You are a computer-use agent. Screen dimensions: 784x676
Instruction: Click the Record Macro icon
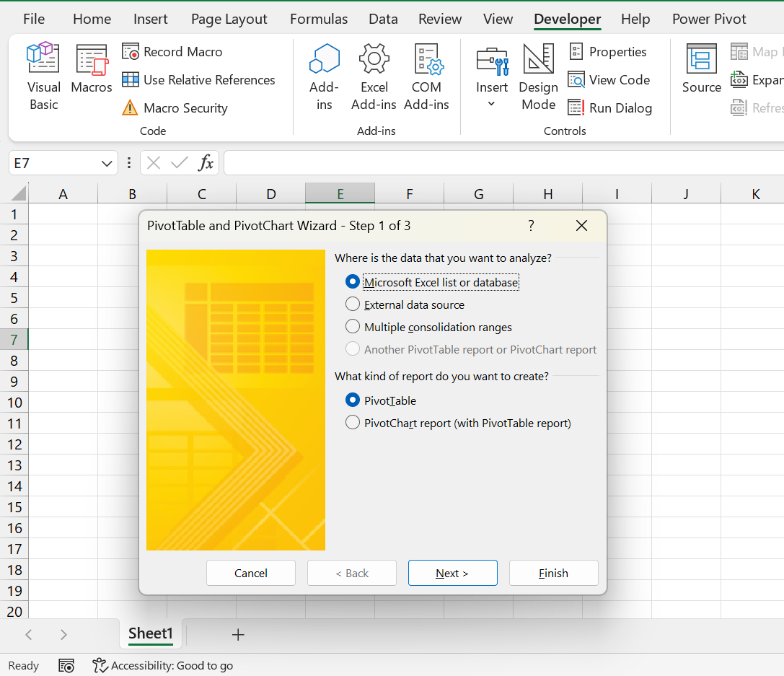click(x=131, y=51)
